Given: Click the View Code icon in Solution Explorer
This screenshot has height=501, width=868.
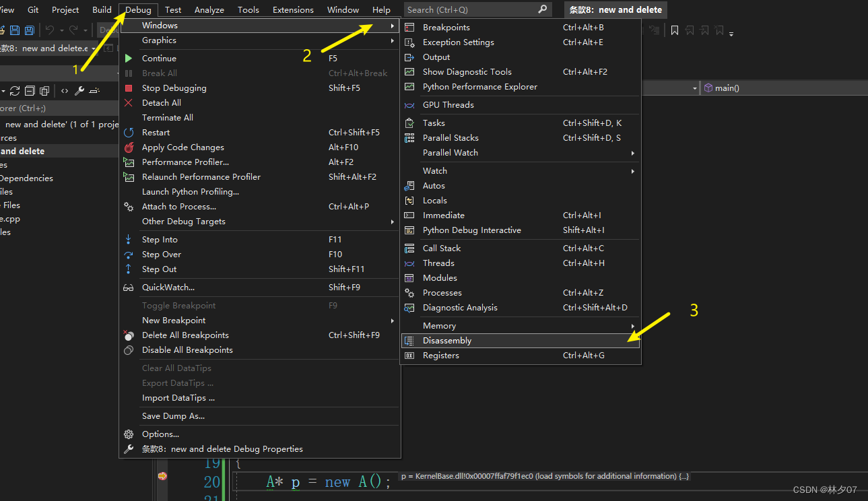Looking at the screenshot, I should [x=65, y=91].
